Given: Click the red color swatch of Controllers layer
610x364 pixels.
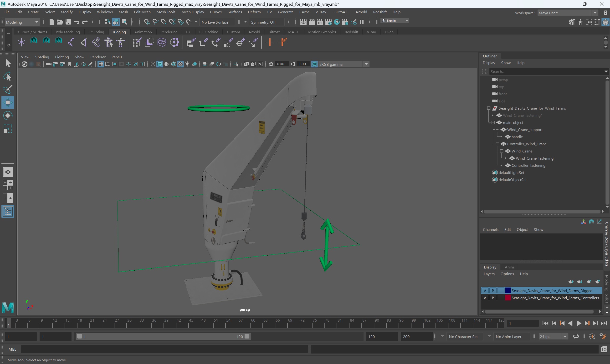Looking at the screenshot, I should pyautogui.click(x=508, y=298).
